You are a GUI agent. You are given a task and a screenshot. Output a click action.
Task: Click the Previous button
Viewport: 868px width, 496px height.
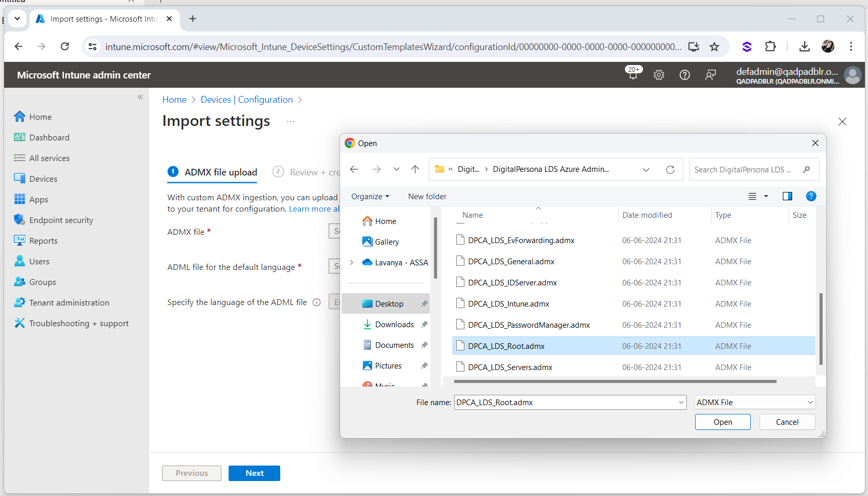pos(191,473)
